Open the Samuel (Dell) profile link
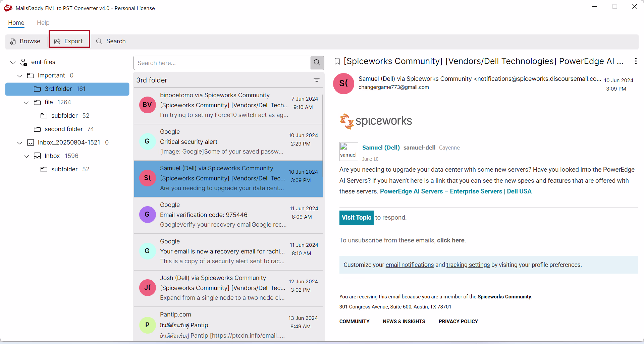 tap(381, 148)
